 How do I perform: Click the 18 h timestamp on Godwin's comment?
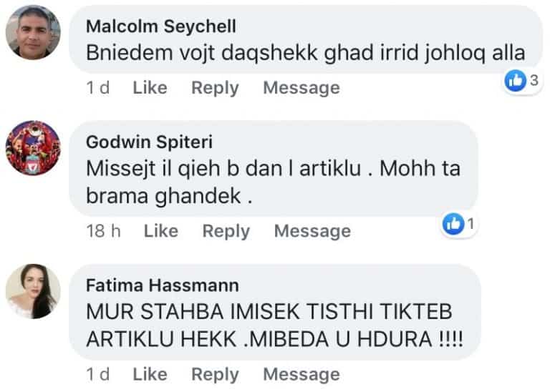(102, 231)
